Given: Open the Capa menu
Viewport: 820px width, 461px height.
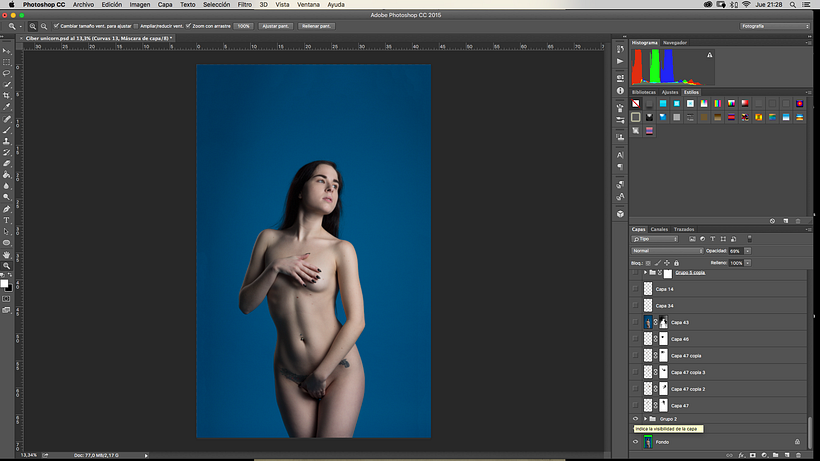Looking at the screenshot, I should tap(165, 4).
